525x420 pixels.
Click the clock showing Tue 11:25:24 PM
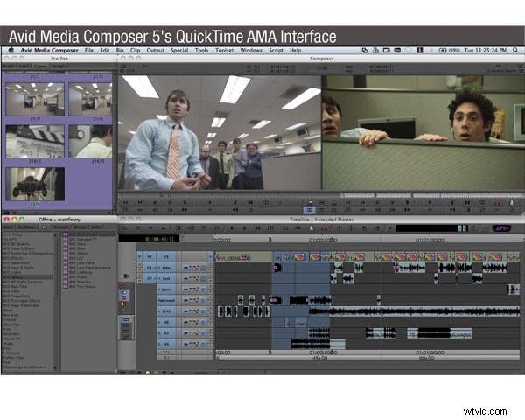[485, 50]
